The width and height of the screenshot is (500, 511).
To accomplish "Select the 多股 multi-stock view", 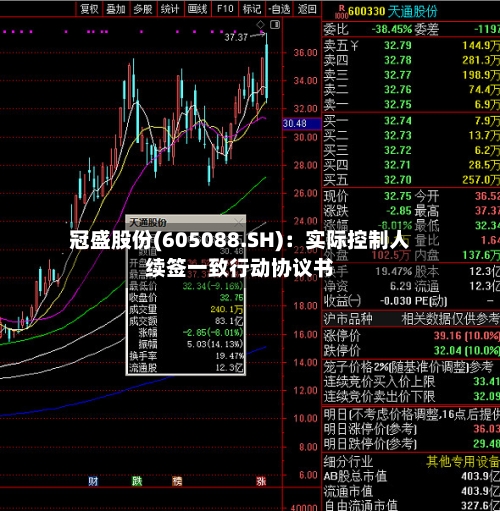I will [x=143, y=9].
